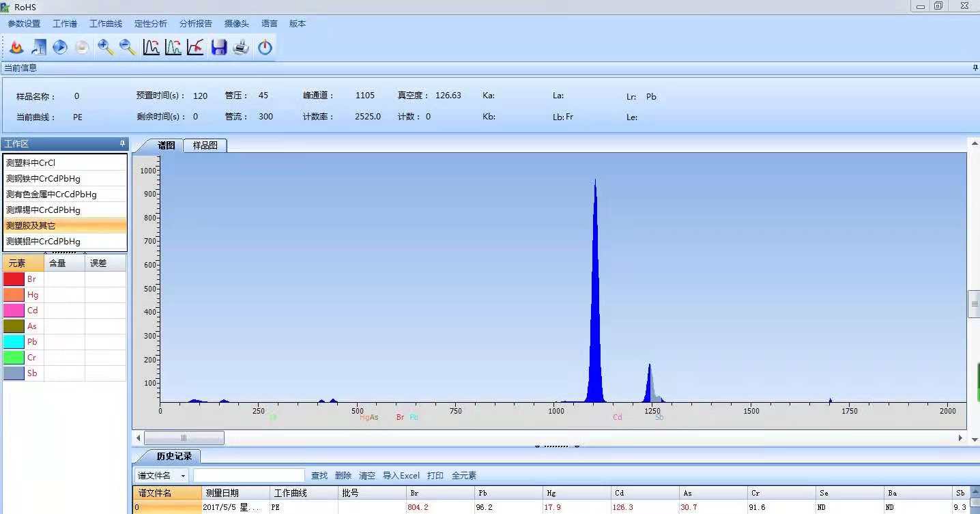Click the cyan Pb color swatch

(14, 342)
